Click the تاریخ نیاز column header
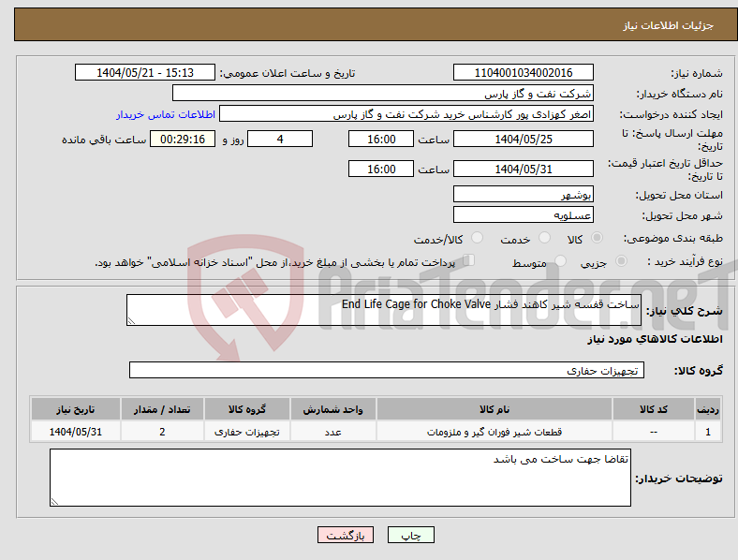The image size is (738, 560). [75, 409]
